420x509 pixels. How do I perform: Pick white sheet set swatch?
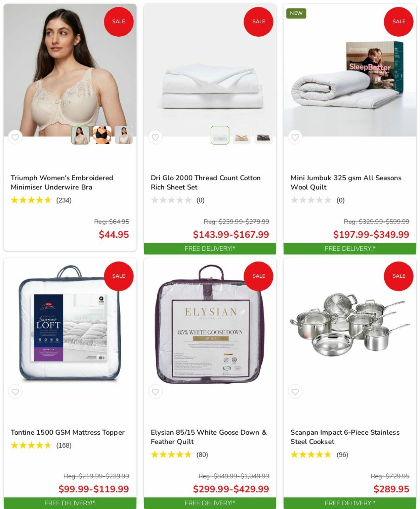click(220, 135)
